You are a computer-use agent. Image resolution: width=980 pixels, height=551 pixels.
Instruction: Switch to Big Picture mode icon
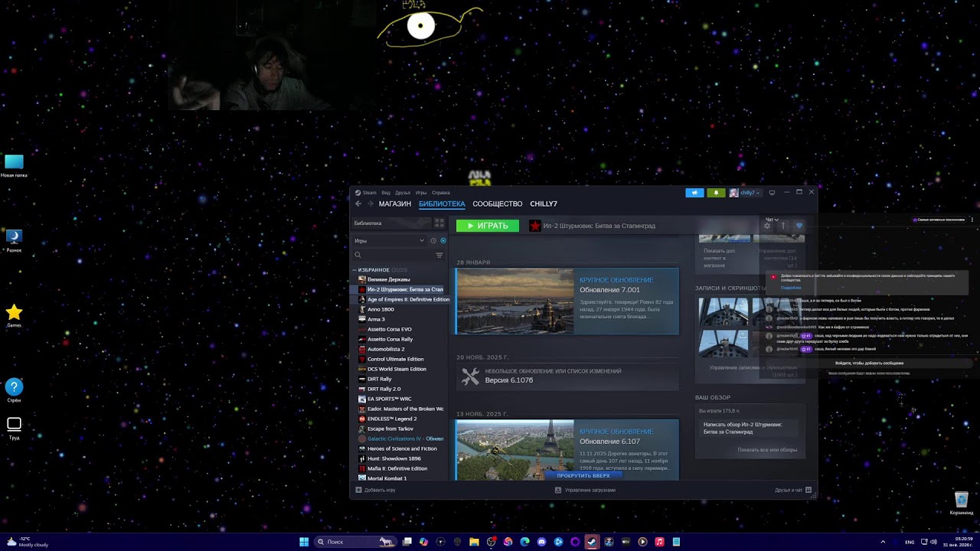point(772,193)
